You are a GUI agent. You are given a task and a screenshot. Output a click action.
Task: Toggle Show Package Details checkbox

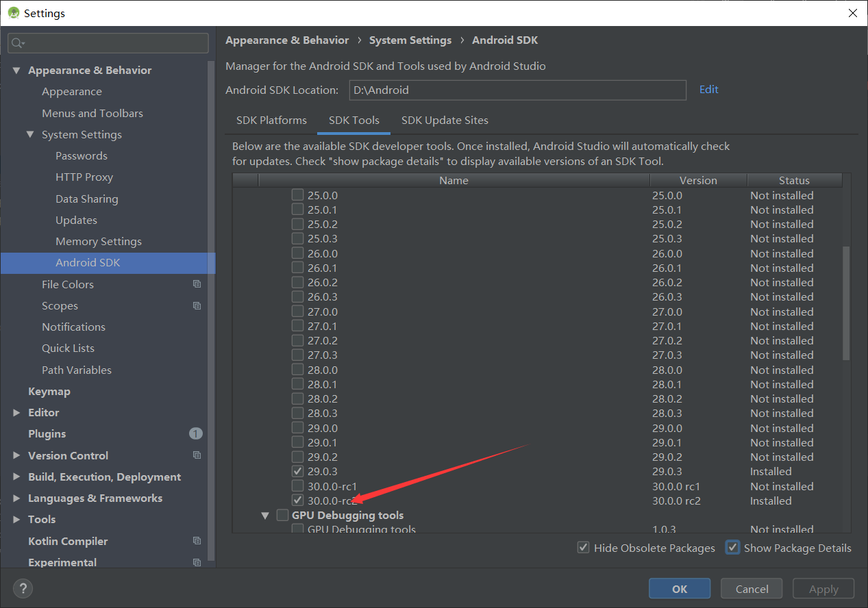click(733, 548)
